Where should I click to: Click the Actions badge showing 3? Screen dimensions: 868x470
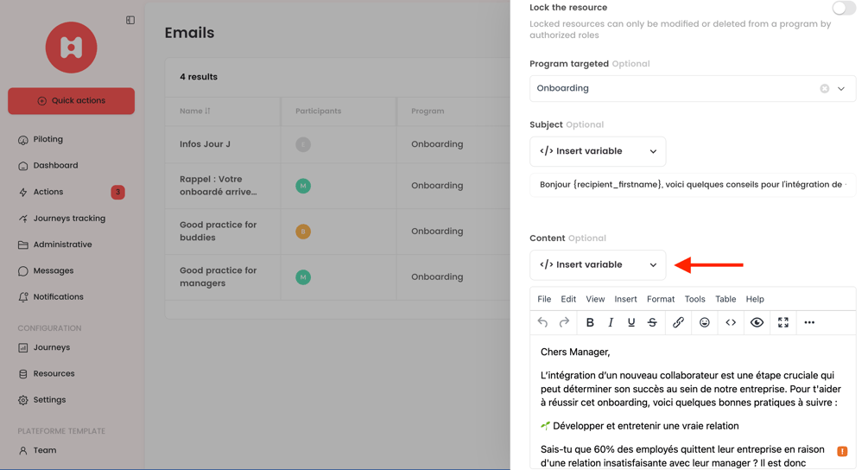click(117, 192)
